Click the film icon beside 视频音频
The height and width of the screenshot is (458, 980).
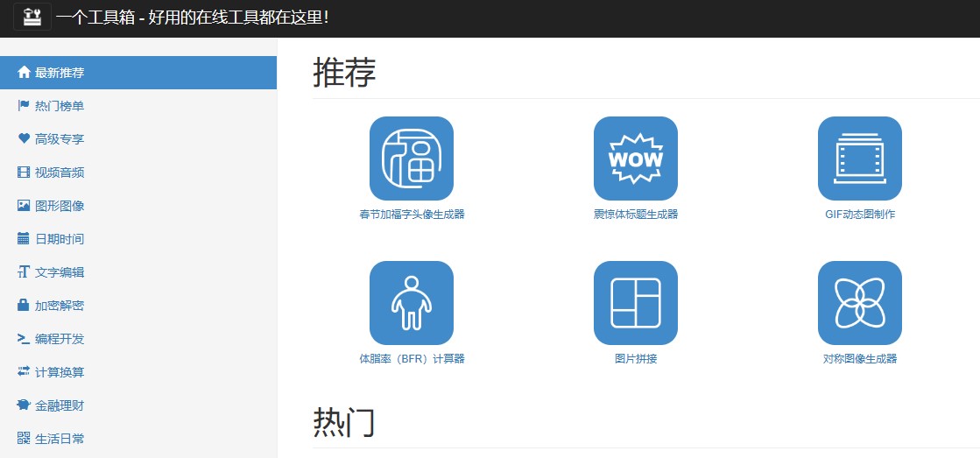(24, 173)
